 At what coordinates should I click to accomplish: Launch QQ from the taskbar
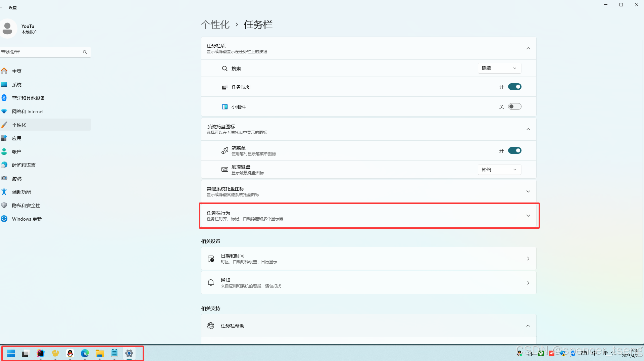tap(70, 353)
